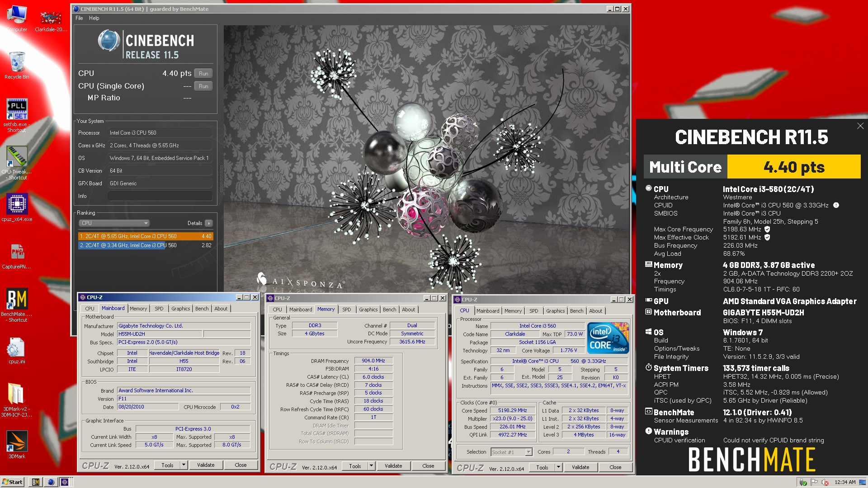This screenshot has width=868, height=488.
Task: Click the CPUID info indicator in BenchMate
Action: coord(836,205)
